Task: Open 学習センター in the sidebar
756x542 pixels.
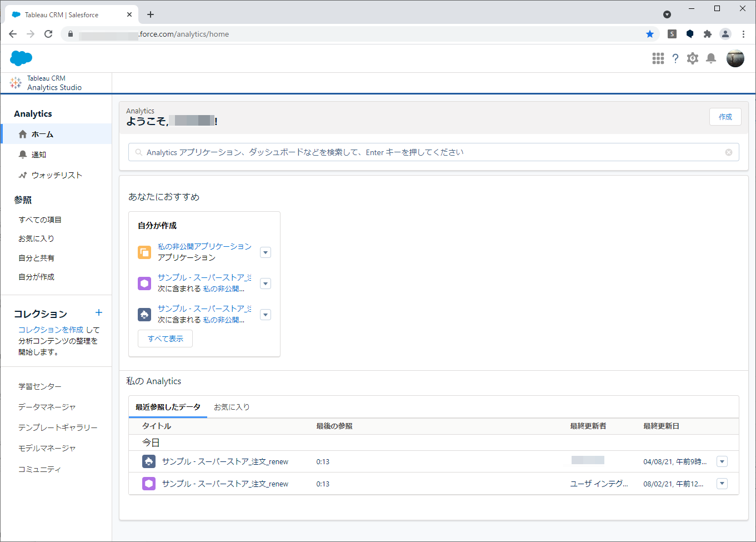Action: (40, 386)
